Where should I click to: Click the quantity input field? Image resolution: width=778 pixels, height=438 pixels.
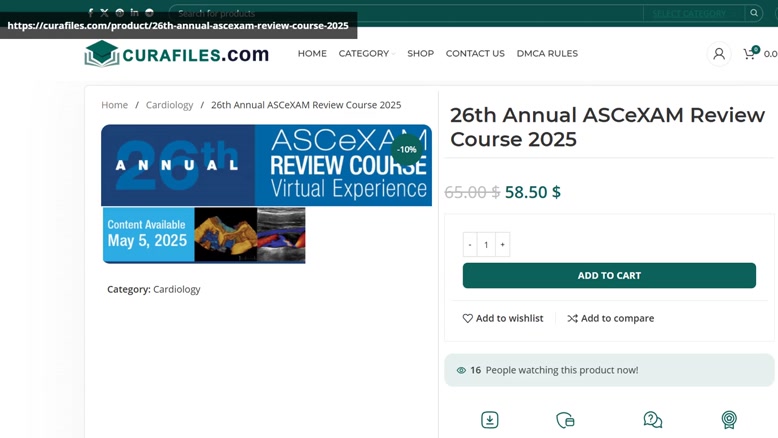tap(486, 245)
